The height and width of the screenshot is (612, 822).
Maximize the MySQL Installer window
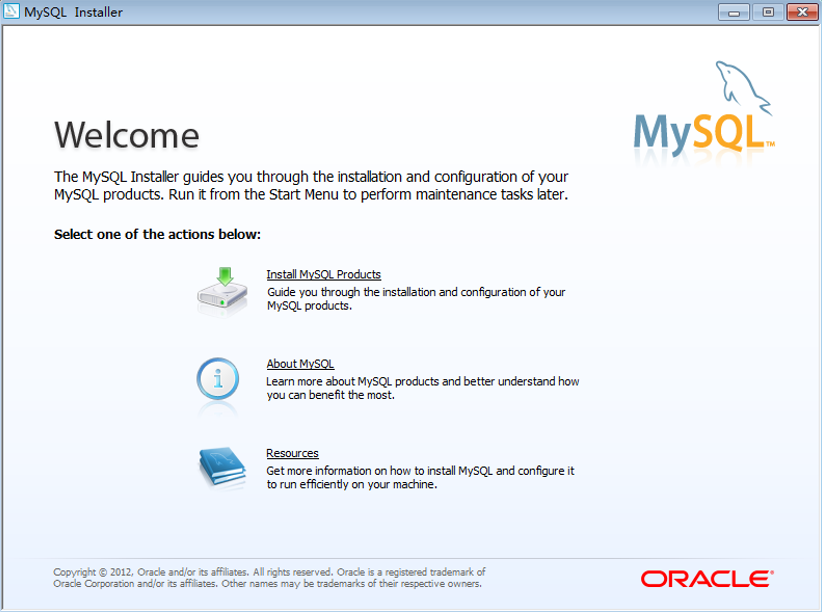pyautogui.click(x=768, y=12)
